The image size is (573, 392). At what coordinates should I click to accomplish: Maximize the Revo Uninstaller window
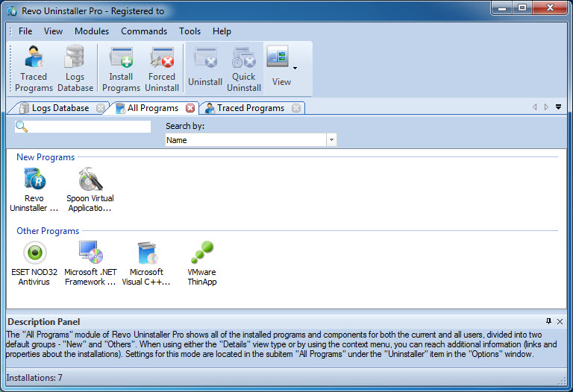click(x=522, y=7)
